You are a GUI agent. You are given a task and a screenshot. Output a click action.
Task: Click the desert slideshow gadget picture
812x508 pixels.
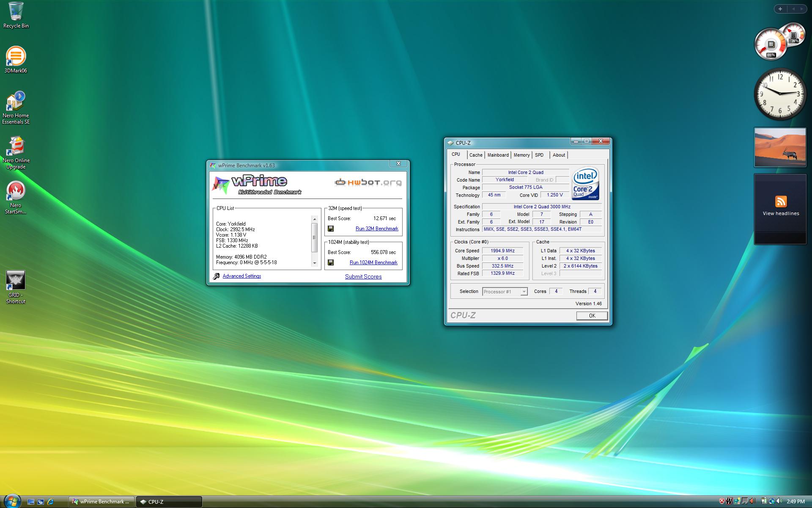780,147
